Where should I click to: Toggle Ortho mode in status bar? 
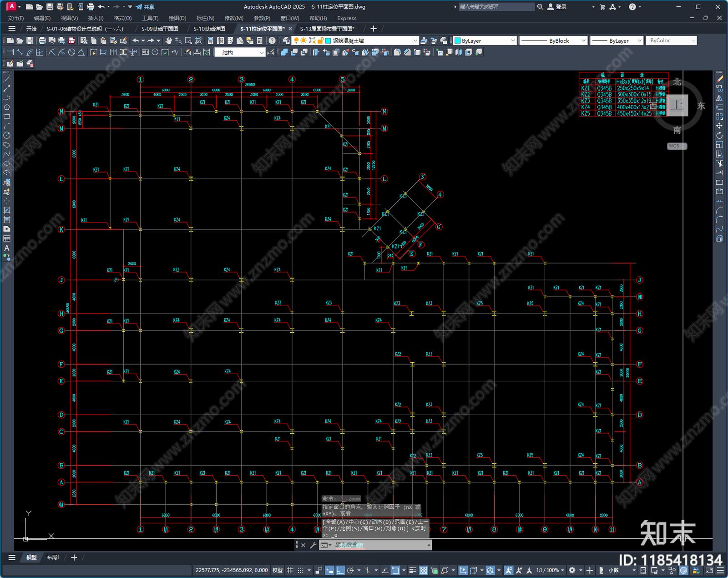pyautogui.click(x=340, y=570)
